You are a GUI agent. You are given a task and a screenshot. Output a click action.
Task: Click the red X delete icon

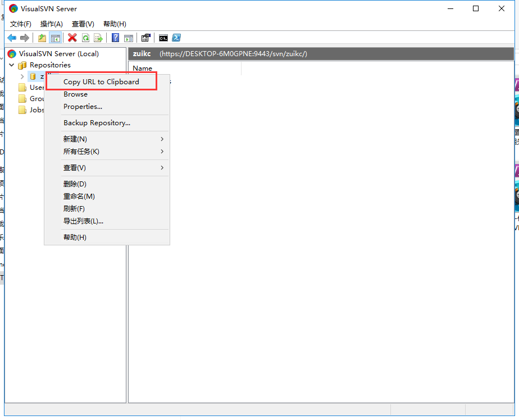click(72, 38)
